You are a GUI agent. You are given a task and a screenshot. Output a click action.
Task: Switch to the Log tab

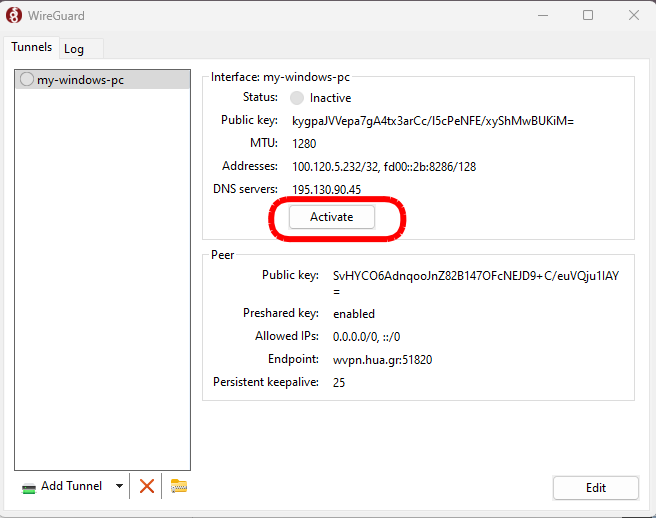pyautogui.click(x=74, y=49)
